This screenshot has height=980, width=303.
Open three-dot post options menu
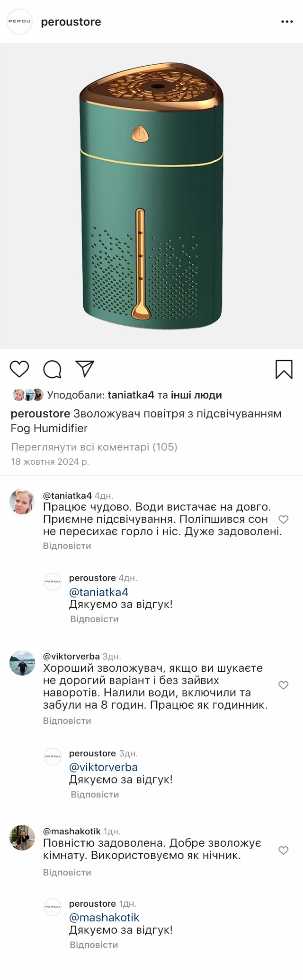tap(287, 22)
